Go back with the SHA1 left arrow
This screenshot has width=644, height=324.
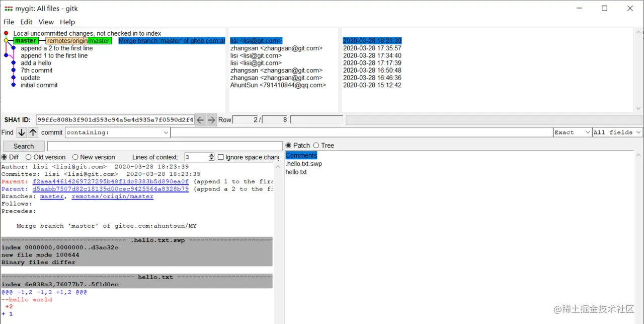[200, 120]
